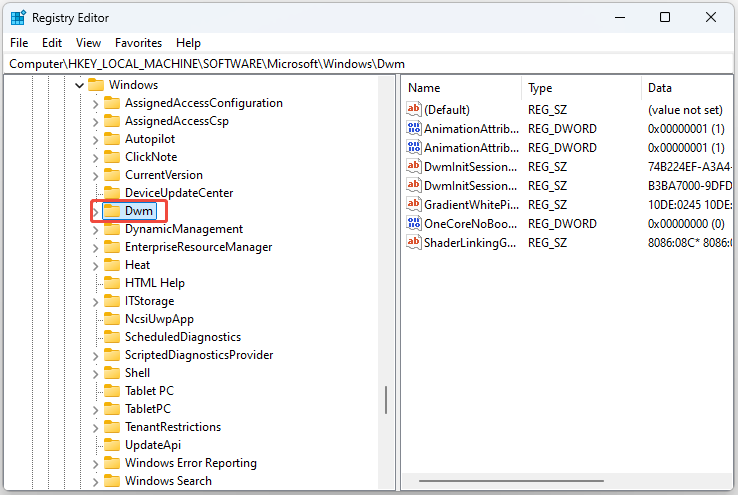Select the TabletPC key label
The height and width of the screenshot is (495, 738).
tap(148, 408)
